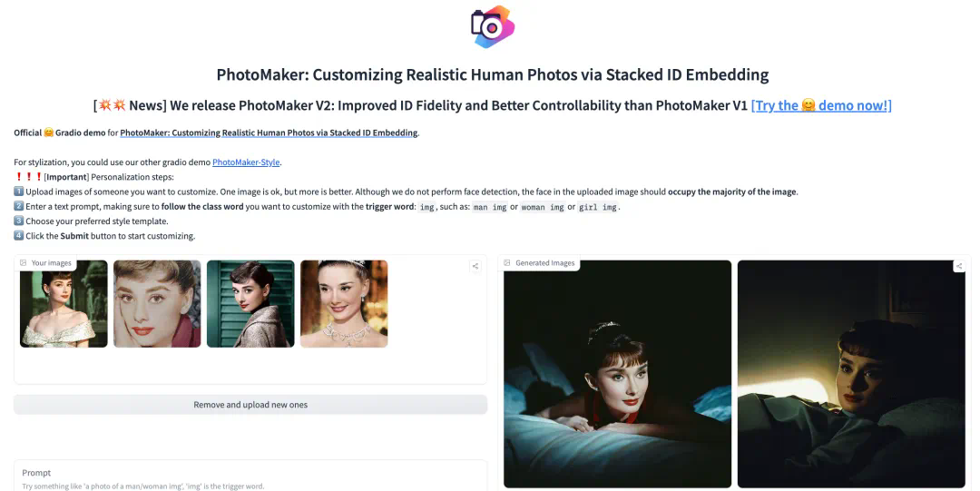This screenshot has width=980, height=491.
Task: Click Remove and upload new ones
Action: [250, 405]
